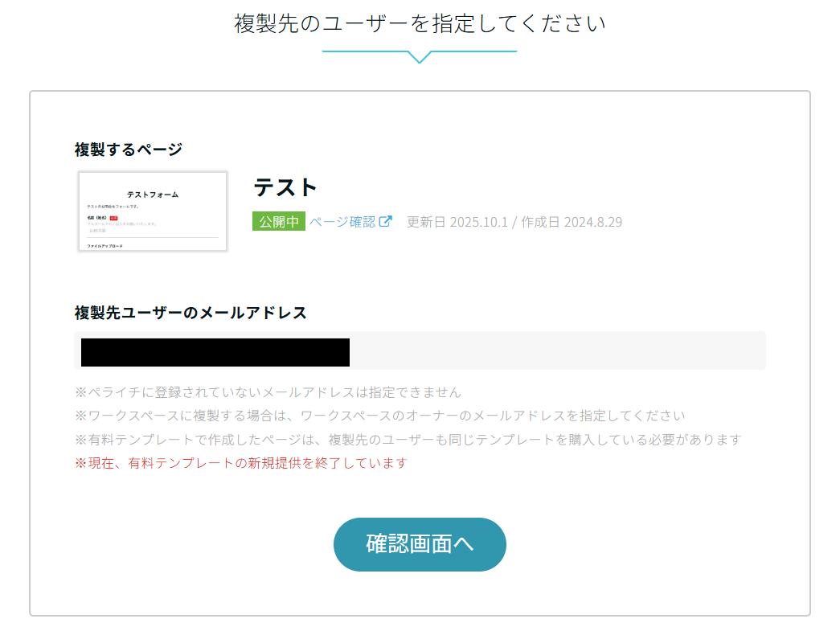Viewport: 840px width, 627px height.
Task: Click the external link icon beside ページ確認
Action: [x=386, y=221]
